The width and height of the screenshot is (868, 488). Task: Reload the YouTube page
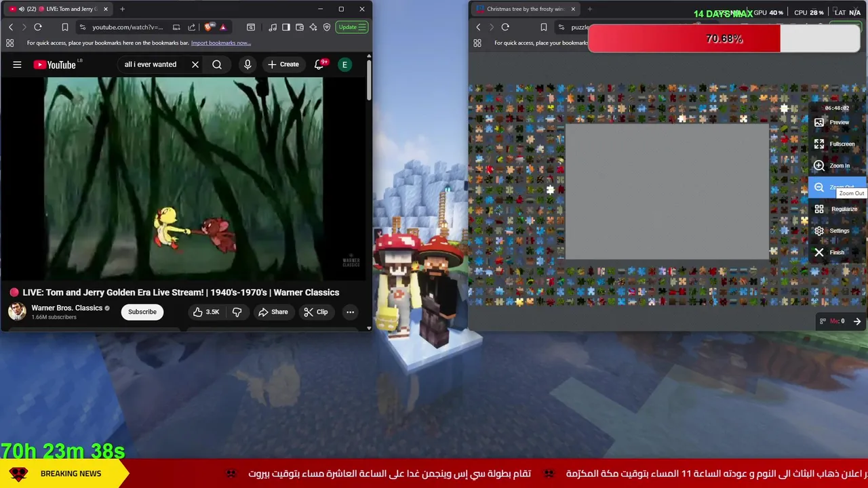pos(38,27)
